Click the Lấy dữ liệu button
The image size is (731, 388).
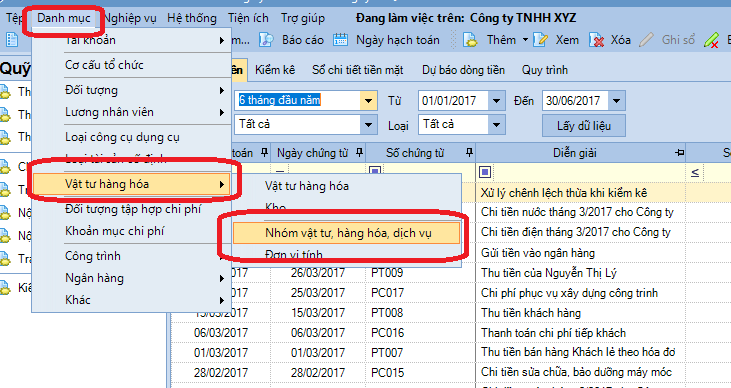pos(584,125)
